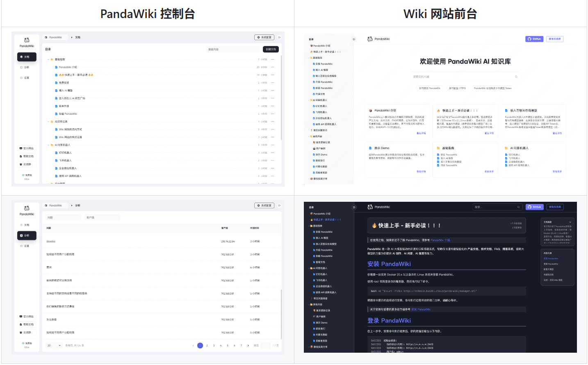Click 查看更多 on the AI 问答机器人 card
This screenshot has height=365, width=588.
click(x=557, y=171)
